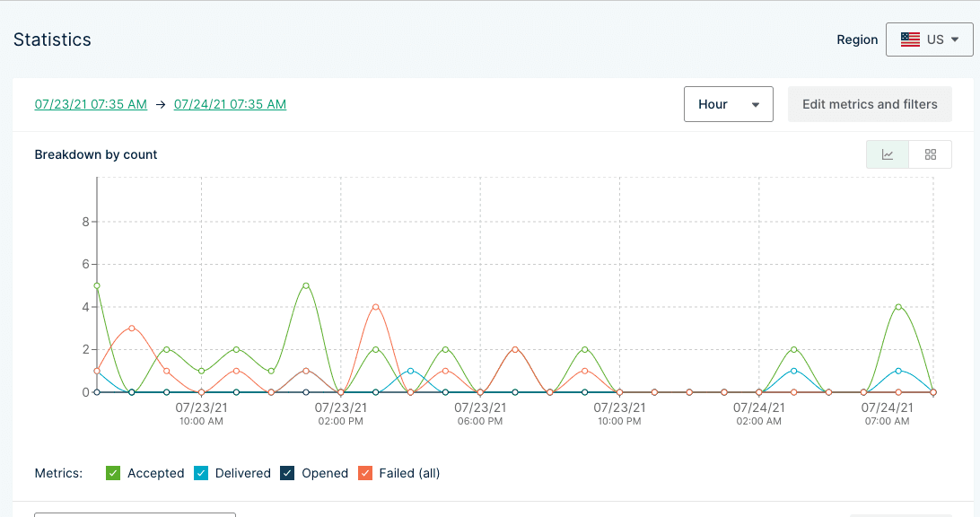This screenshot has width=980, height=517.
Task: Click the Opened legend label
Action: (325, 473)
